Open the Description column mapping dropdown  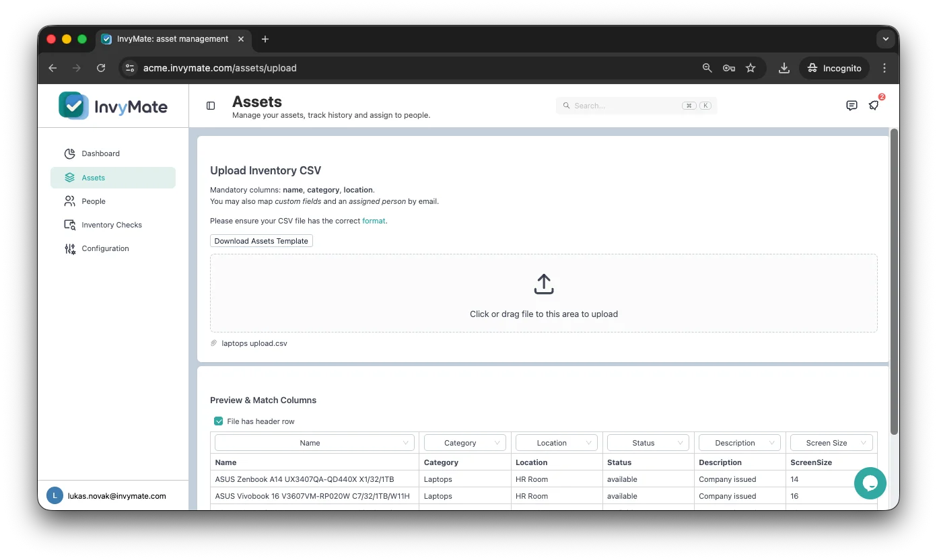[x=740, y=443]
